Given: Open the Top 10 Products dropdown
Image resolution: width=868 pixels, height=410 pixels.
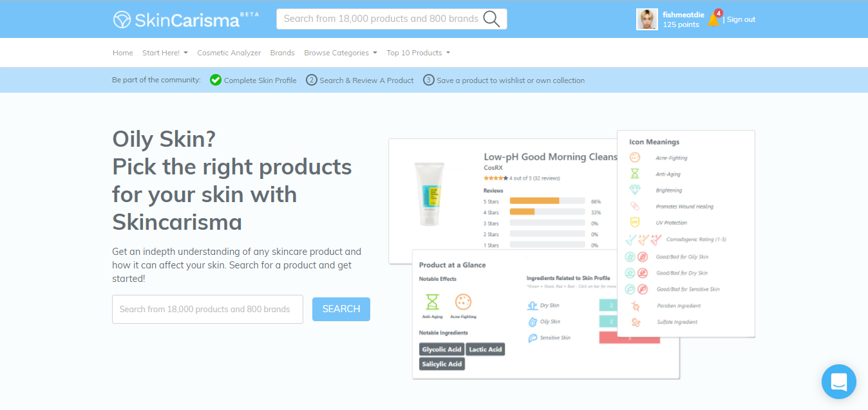Looking at the screenshot, I should coord(418,53).
